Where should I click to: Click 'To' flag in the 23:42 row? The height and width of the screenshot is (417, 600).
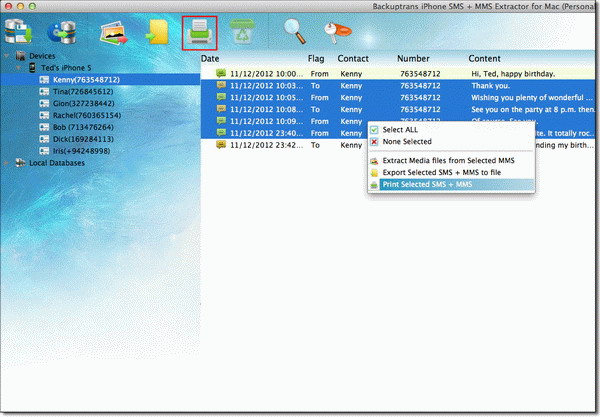tap(315, 145)
